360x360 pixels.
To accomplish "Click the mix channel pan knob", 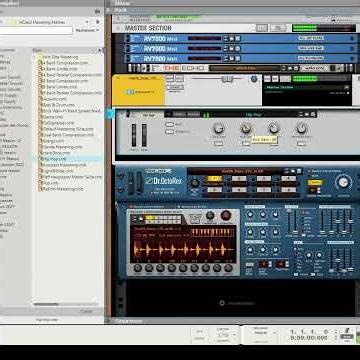I will point(254,79).
